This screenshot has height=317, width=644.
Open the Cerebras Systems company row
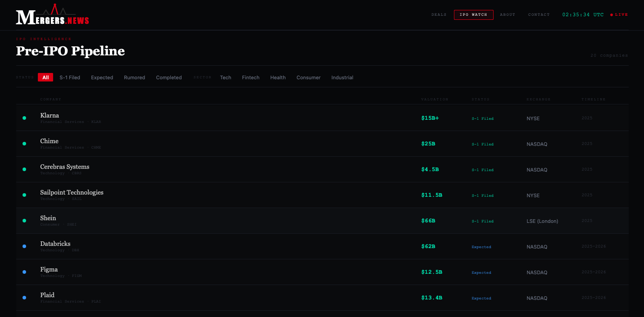(x=322, y=169)
